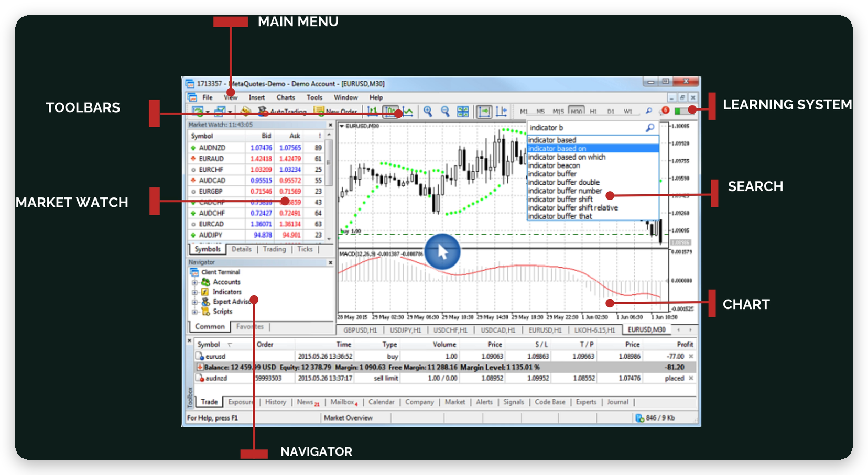Open the File menu
Screen dimensions: 868x475
pyautogui.click(x=208, y=97)
